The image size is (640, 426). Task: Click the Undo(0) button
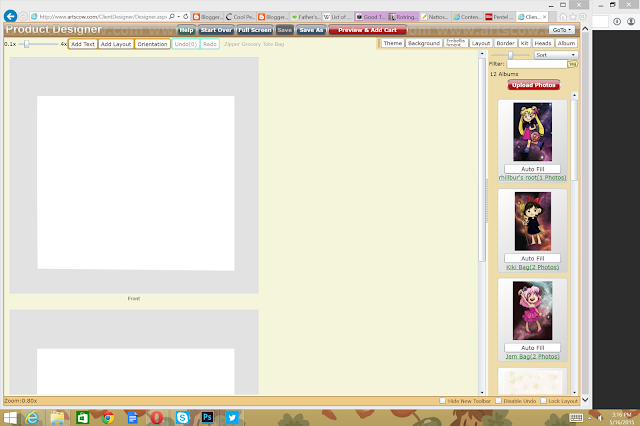(x=186, y=44)
